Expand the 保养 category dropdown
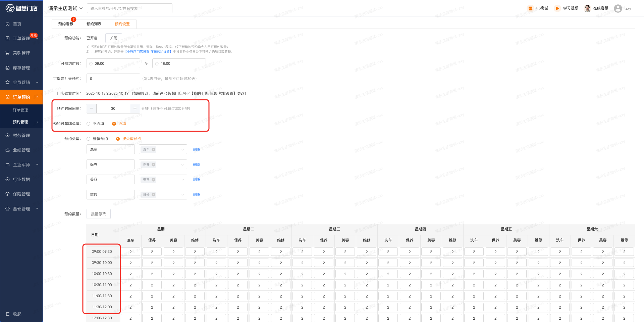Image resolution: width=644 pixels, height=322 pixels. click(182, 165)
